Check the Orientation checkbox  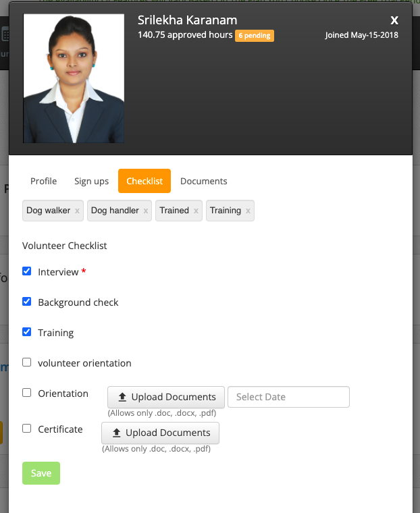coord(27,393)
